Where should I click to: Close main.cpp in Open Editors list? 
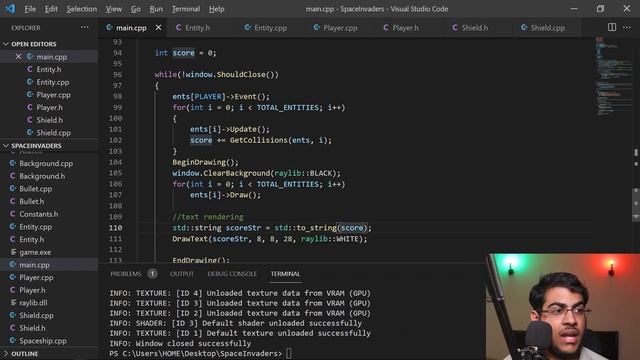click(x=18, y=57)
